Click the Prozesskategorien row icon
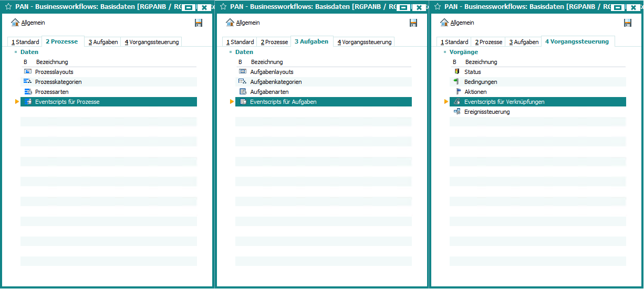This screenshot has height=289, width=644. (28, 82)
